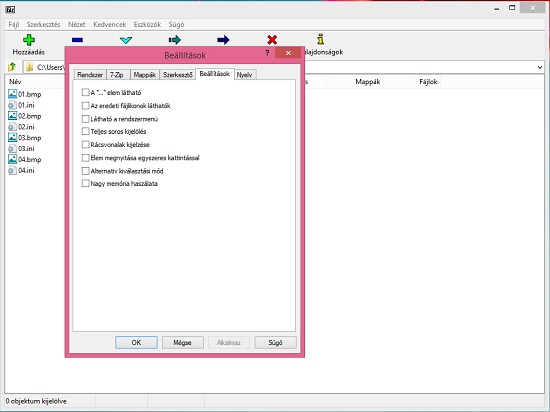Image resolution: width=550 pixels, height=412 pixels.
Task: Click the question mark help icon in dialog
Action: pos(267,53)
